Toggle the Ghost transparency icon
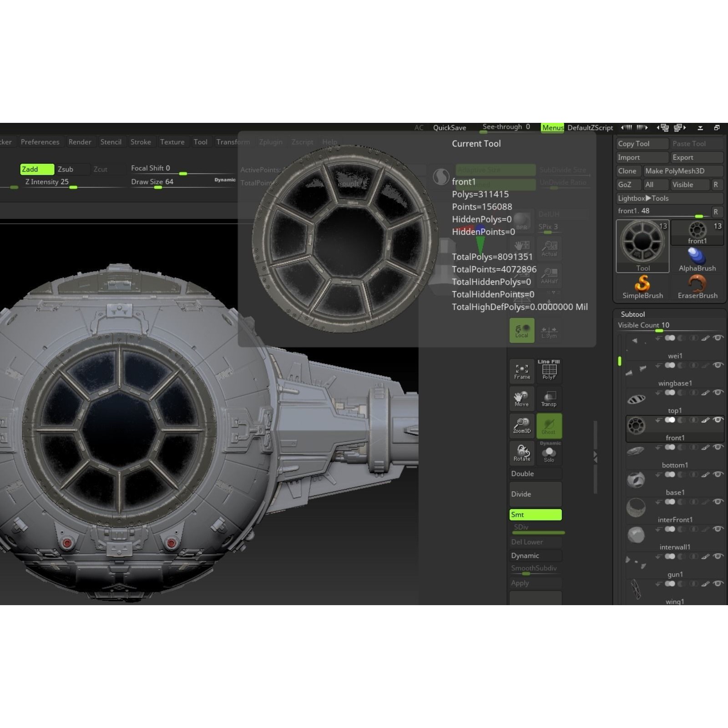This screenshot has height=728, width=728. [x=549, y=426]
